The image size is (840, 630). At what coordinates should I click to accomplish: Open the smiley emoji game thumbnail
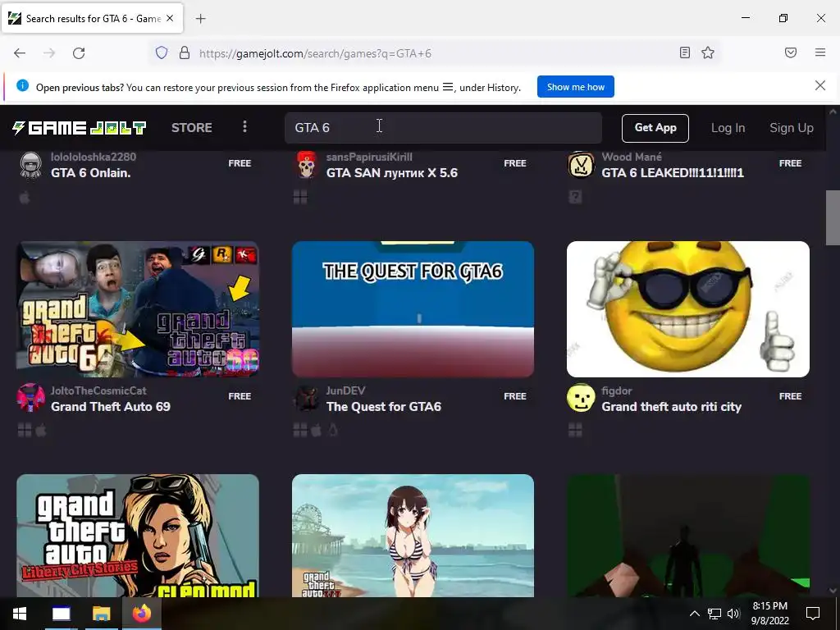(688, 309)
